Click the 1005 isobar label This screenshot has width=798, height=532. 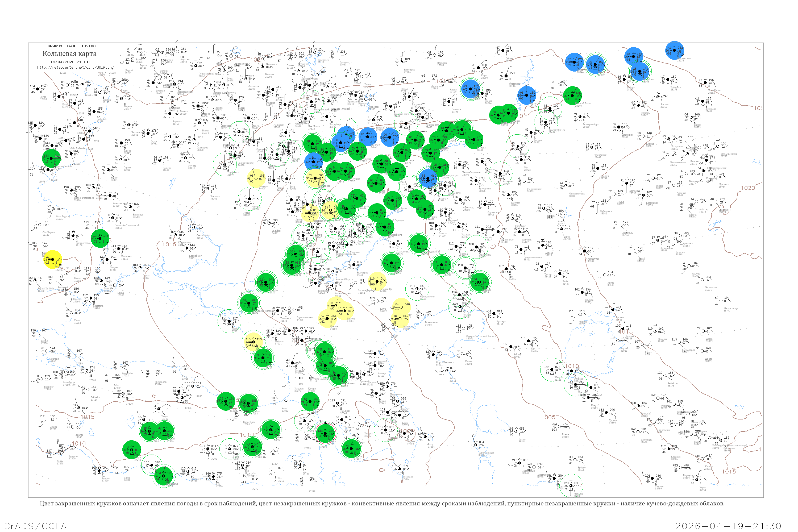click(x=548, y=417)
